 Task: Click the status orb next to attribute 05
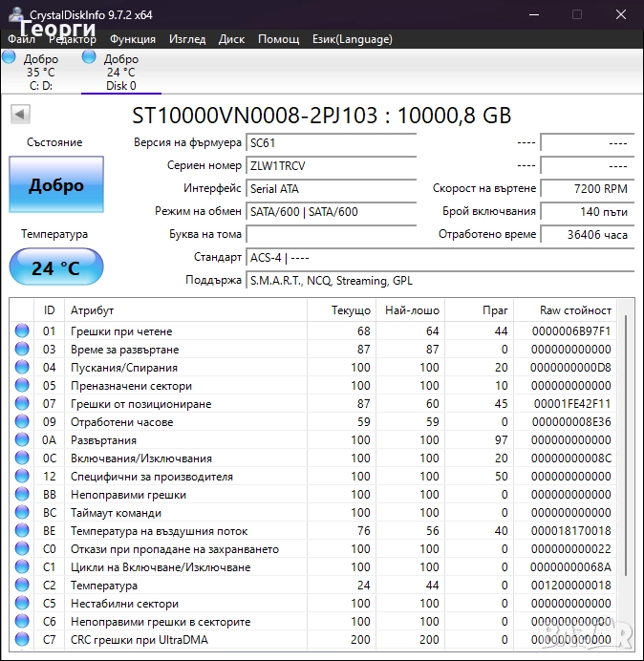[x=22, y=386]
